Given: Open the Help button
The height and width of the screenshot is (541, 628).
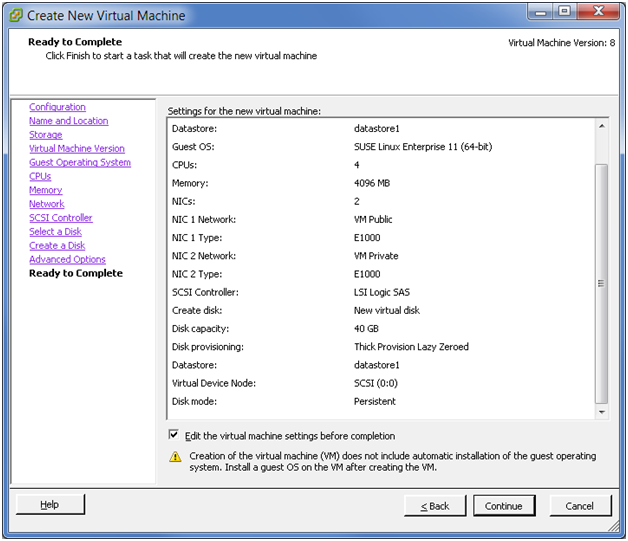Looking at the screenshot, I should (50, 504).
